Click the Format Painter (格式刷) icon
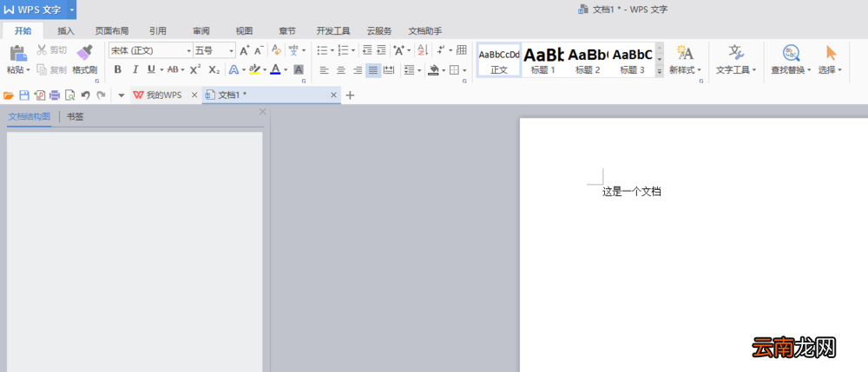Viewport: 868px width, 372px height. [x=85, y=52]
